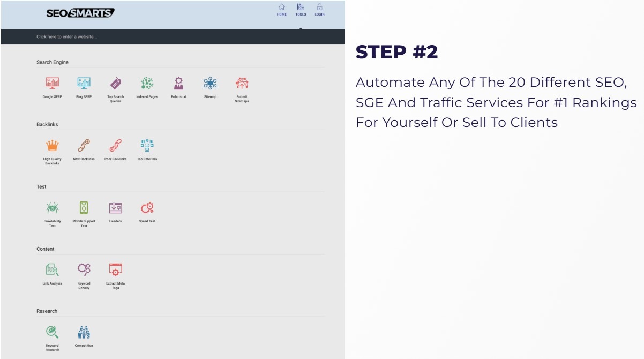Click the Login link in header
The width and height of the screenshot is (644, 359).
pos(319,10)
